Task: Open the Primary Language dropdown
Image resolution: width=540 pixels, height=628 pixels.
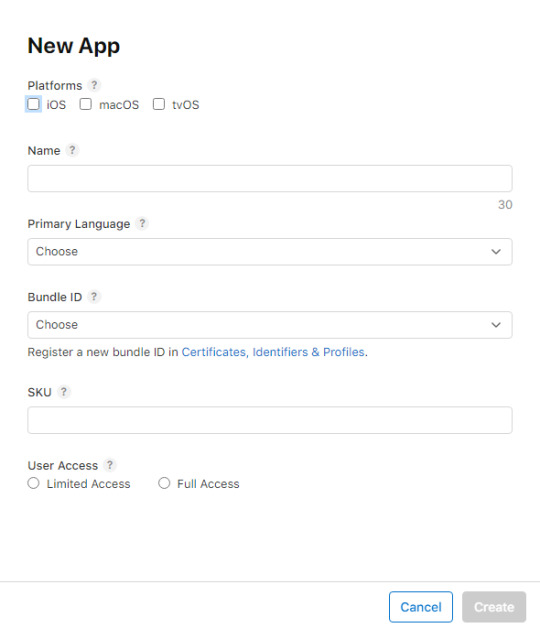Action: coord(270,252)
